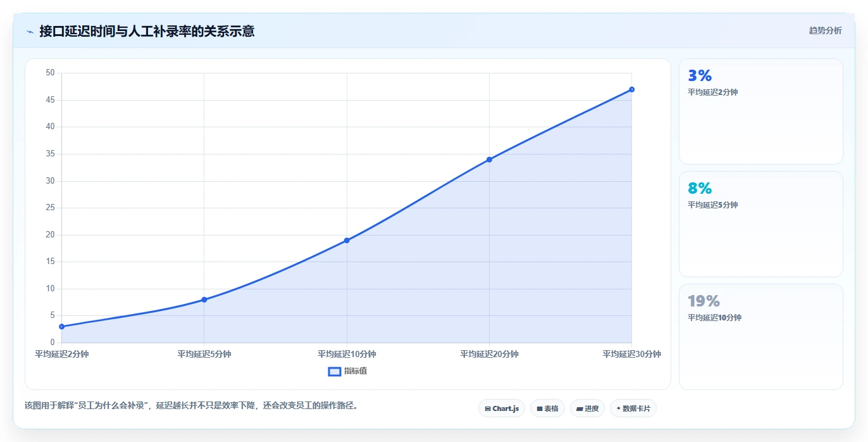
Task: Click the data point at 平均延迟10分钟
Action: (347, 241)
